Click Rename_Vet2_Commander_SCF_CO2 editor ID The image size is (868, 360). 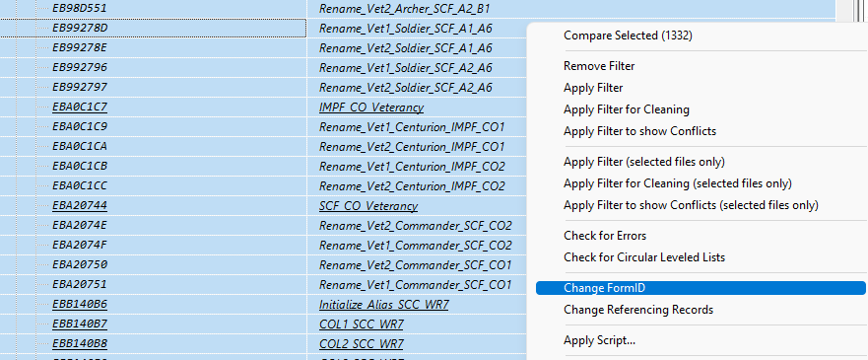(x=415, y=226)
